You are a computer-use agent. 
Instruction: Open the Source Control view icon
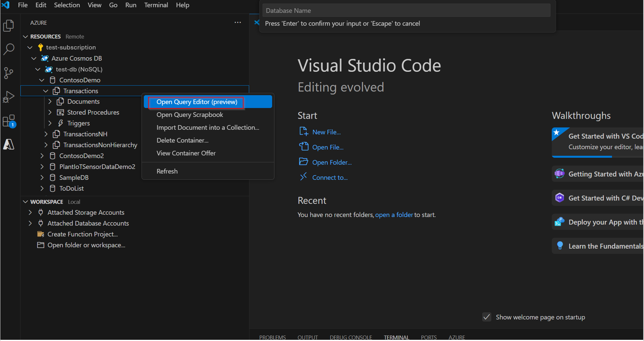(9, 73)
